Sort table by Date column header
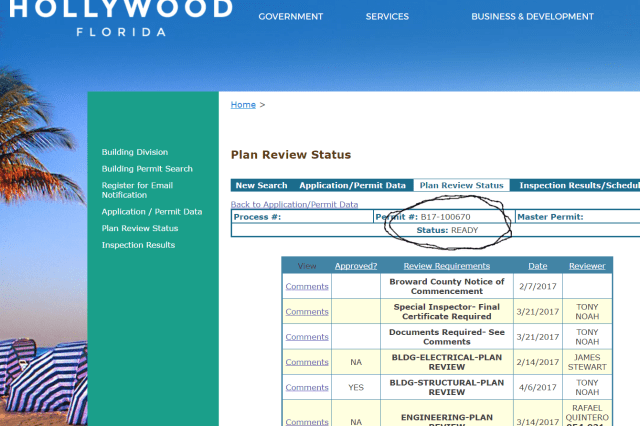 click(x=538, y=266)
